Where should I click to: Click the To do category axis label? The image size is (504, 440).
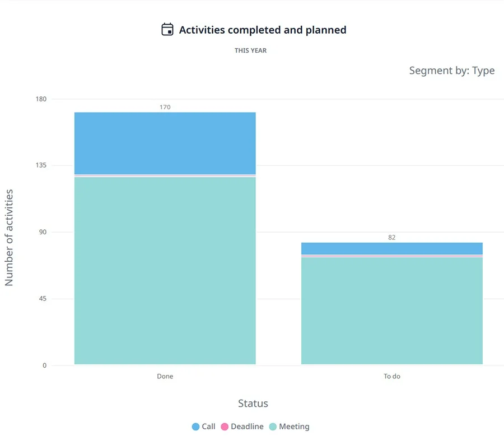point(392,376)
